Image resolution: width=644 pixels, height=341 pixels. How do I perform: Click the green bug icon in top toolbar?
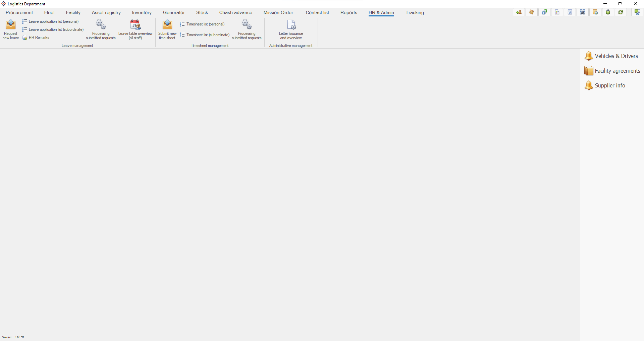pyautogui.click(x=608, y=12)
